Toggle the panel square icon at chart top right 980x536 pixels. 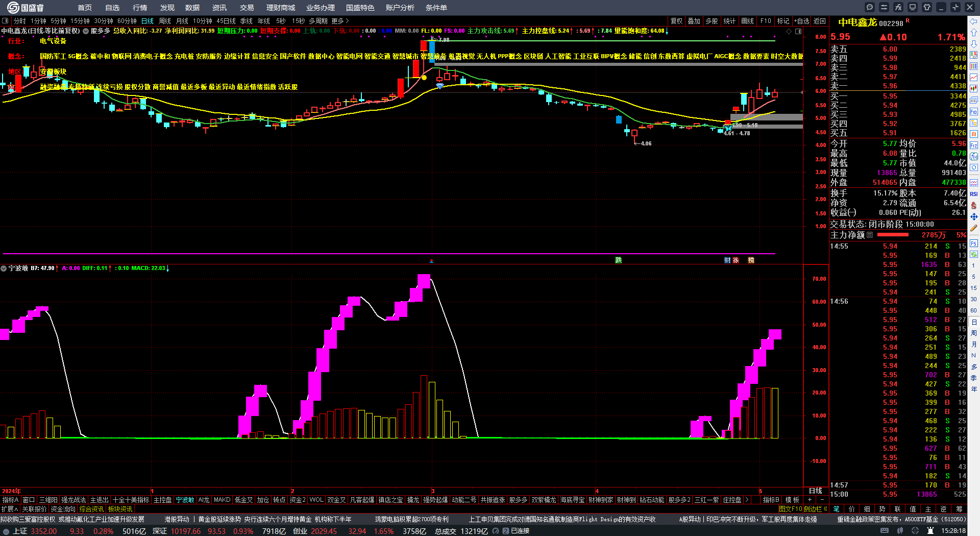[x=798, y=31]
